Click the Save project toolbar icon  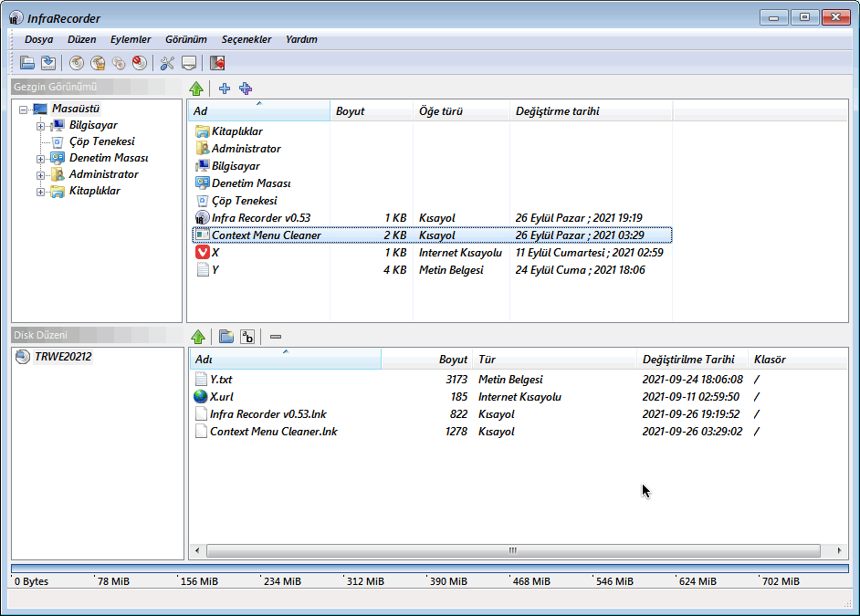(48, 63)
